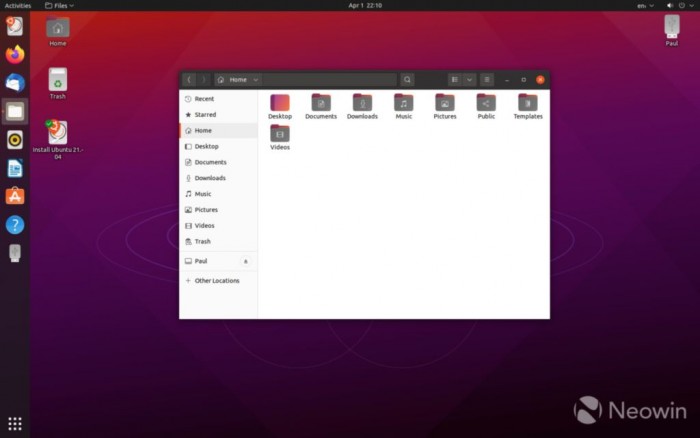This screenshot has height=438, width=700.
Task: Select Trash in the sidebar
Action: (218, 242)
